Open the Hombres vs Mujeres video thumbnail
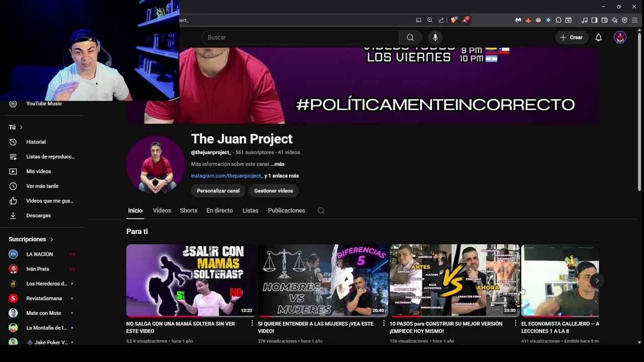The image size is (644, 362). click(323, 281)
